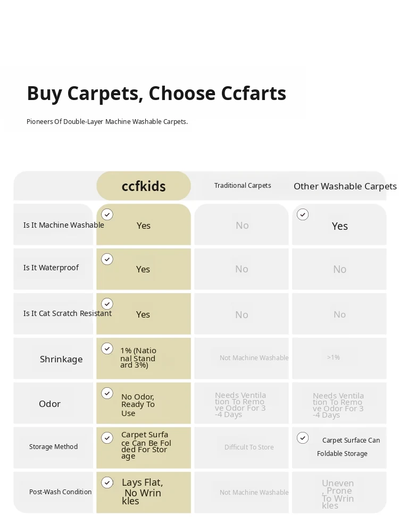Click the Buy Carpets, Choose Ccfarts headline
This screenshot has height=532, width=399.
156,93
